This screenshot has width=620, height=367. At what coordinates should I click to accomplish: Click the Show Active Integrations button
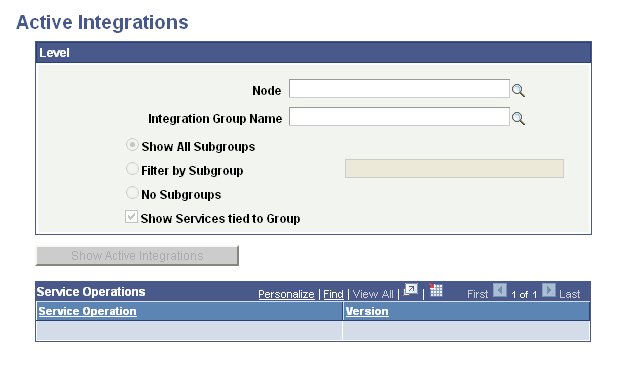click(137, 255)
